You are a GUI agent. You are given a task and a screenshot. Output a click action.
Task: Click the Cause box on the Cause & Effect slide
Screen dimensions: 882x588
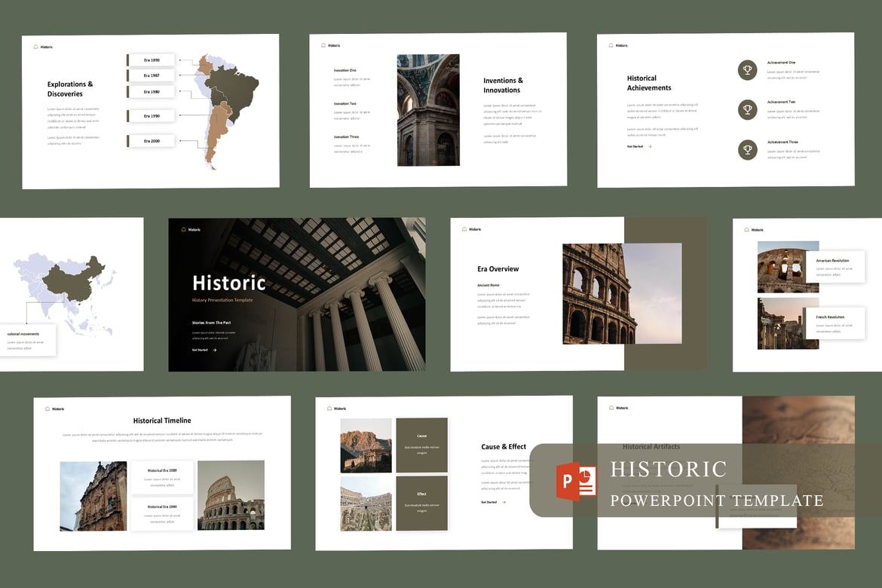coord(422,445)
